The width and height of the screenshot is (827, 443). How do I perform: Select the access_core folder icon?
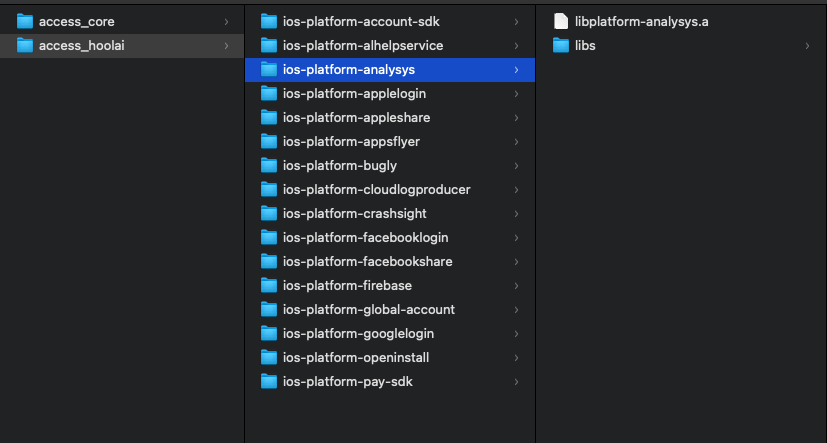(x=25, y=22)
